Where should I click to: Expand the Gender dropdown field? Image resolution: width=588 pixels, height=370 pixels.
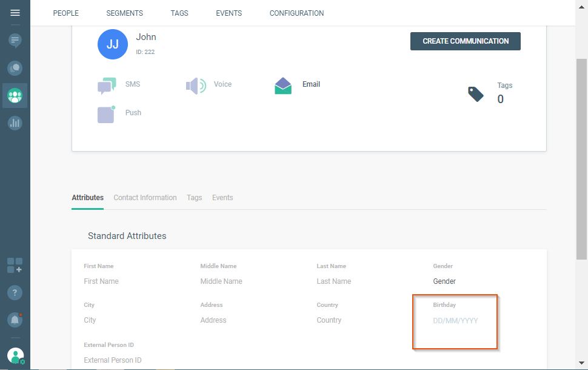pyautogui.click(x=479, y=281)
